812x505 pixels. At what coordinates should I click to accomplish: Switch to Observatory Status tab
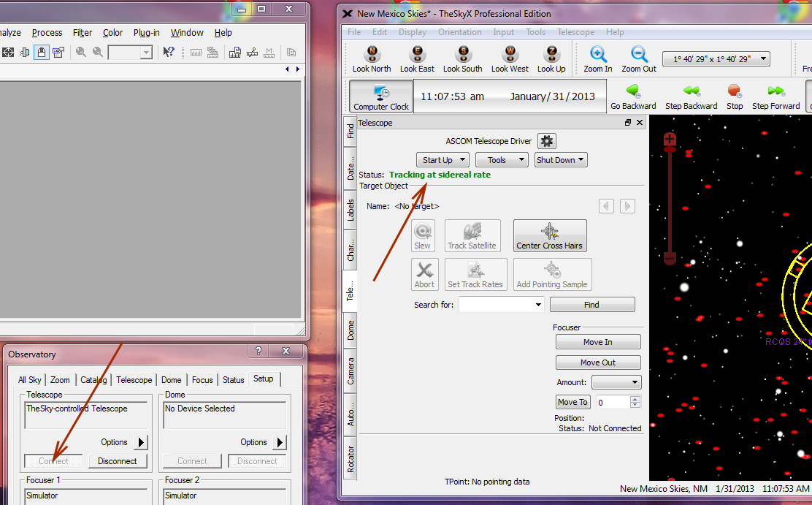click(x=234, y=380)
